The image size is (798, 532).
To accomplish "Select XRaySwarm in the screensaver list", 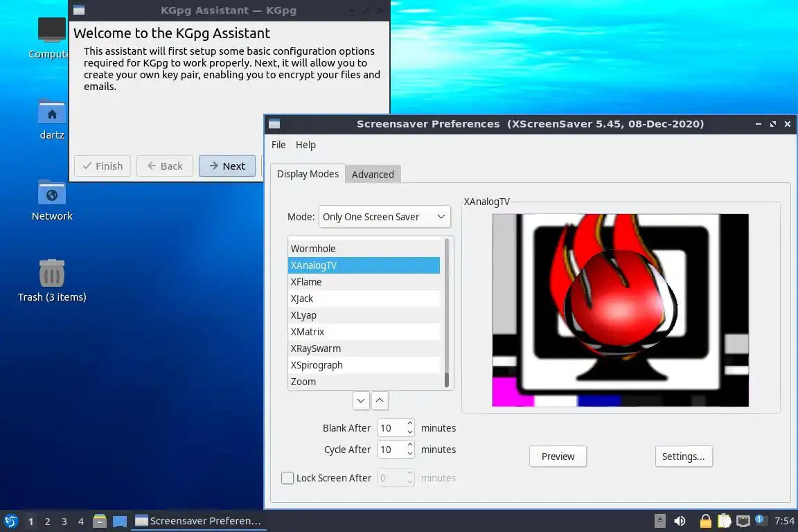I will (x=364, y=348).
